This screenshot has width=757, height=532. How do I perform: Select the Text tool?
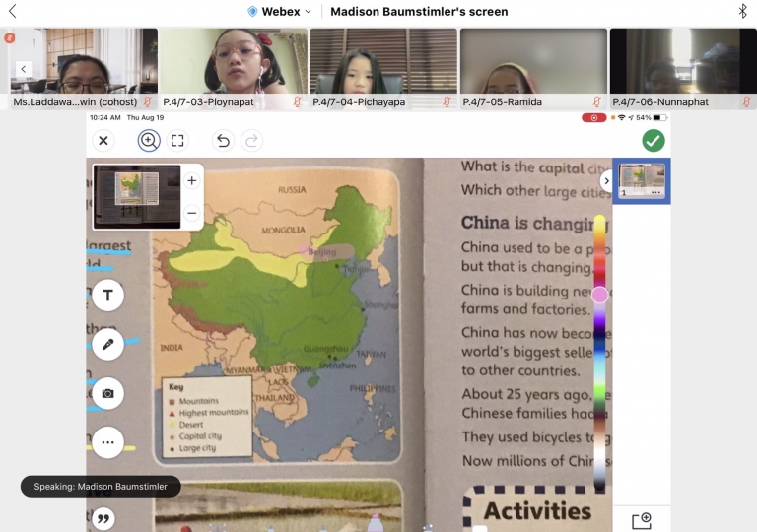(x=108, y=296)
